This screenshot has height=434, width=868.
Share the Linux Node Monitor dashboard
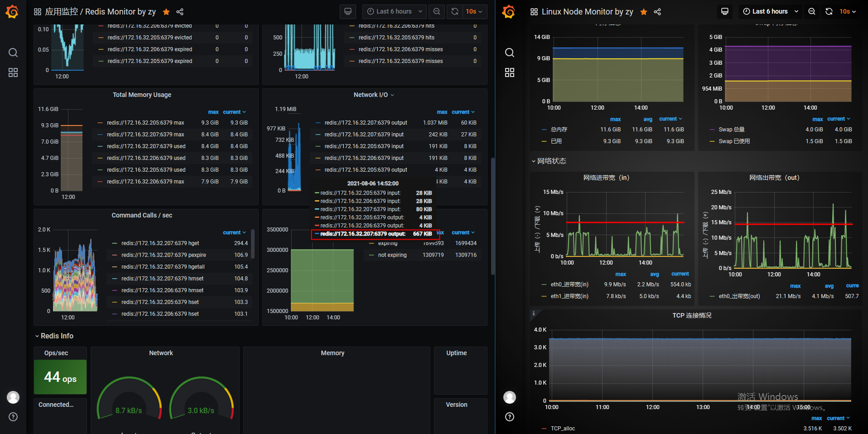(657, 12)
